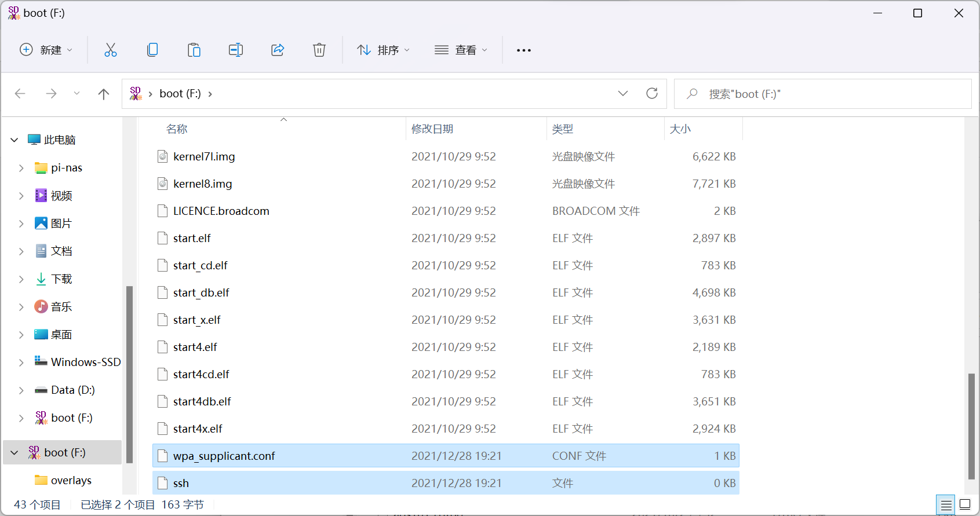
Task: Click the start.elf file icon
Action: (x=163, y=238)
